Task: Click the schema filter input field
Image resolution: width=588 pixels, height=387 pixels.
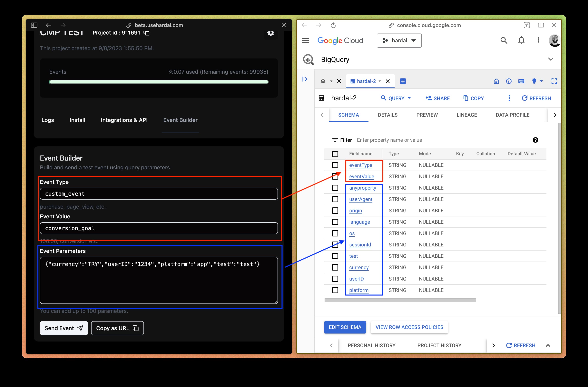Action: tap(442, 140)
